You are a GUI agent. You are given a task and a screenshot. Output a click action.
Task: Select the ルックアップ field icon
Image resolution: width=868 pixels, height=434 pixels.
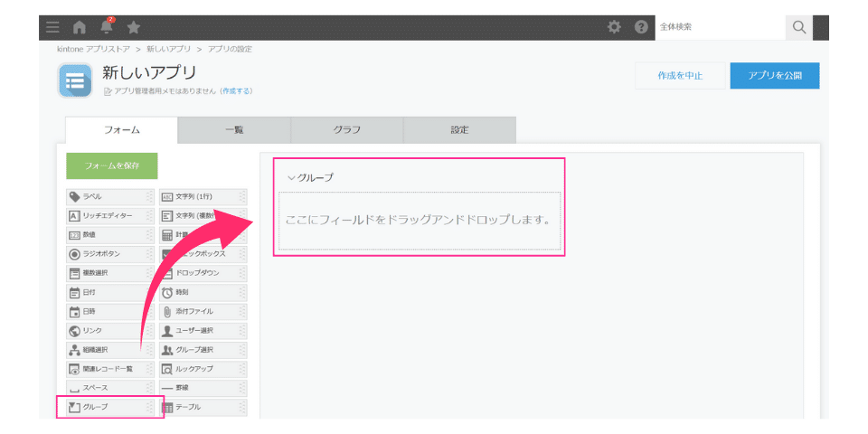(167, 369)
